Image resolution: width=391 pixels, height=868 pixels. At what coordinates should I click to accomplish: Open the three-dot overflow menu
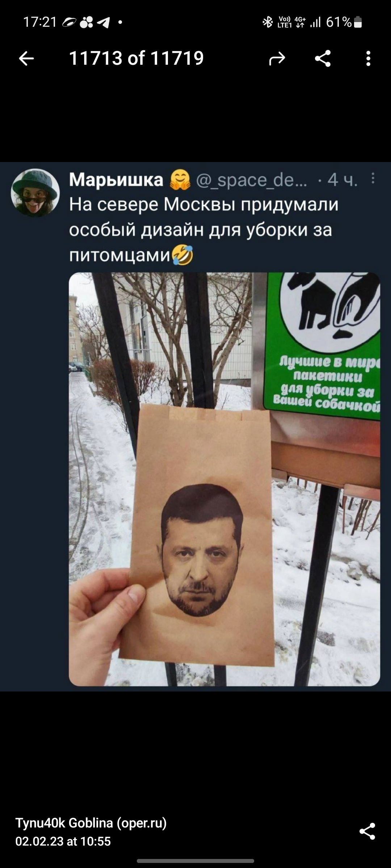coord(368,58)
